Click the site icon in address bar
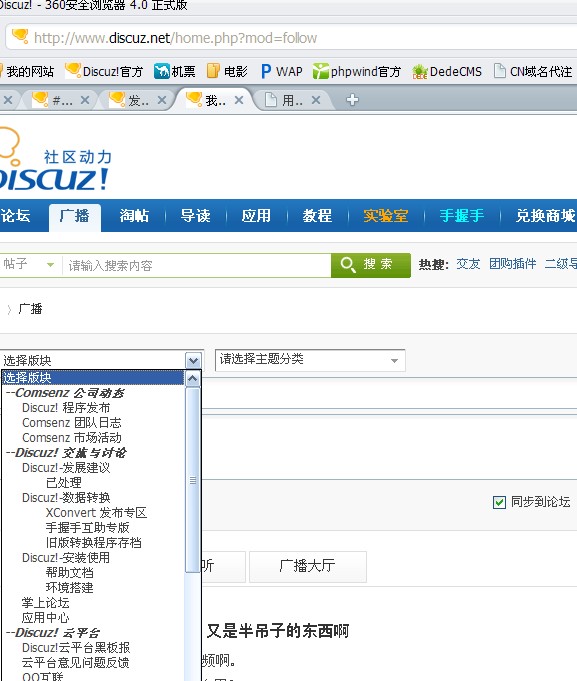This screenshot has width=577, height=681. (x=20, y=36)
